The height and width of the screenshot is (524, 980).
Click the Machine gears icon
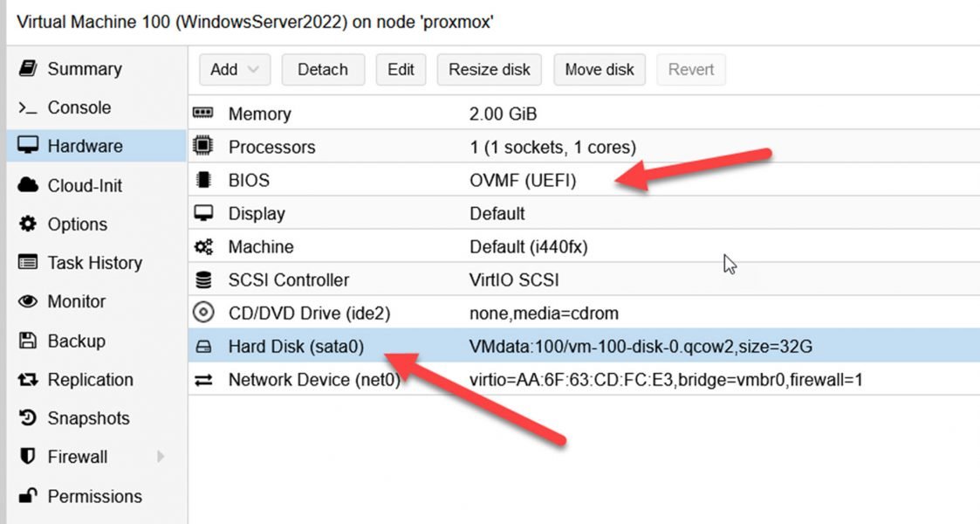point(205,246)
